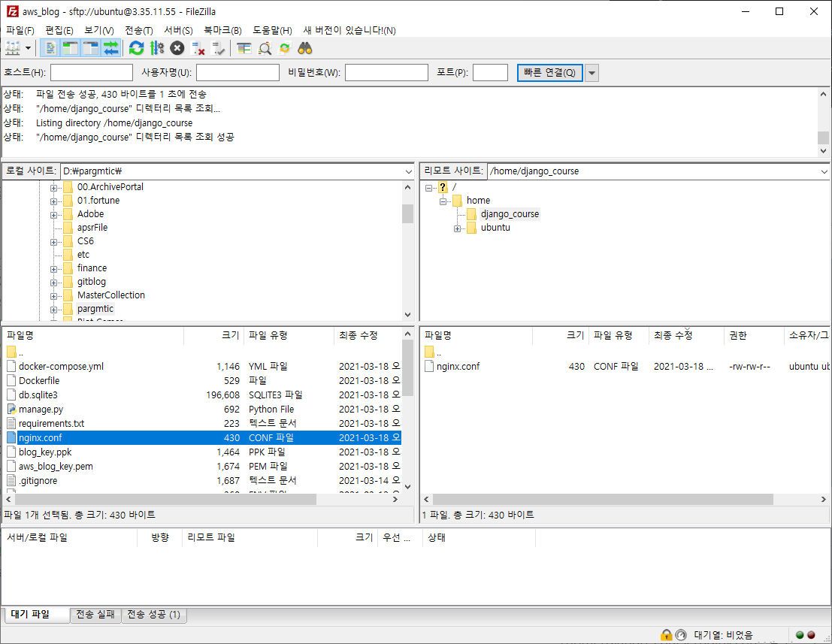Viewport: 832px width, 644px height.
Task: Open the directory listing filters icon
Action: coord(244,49)
